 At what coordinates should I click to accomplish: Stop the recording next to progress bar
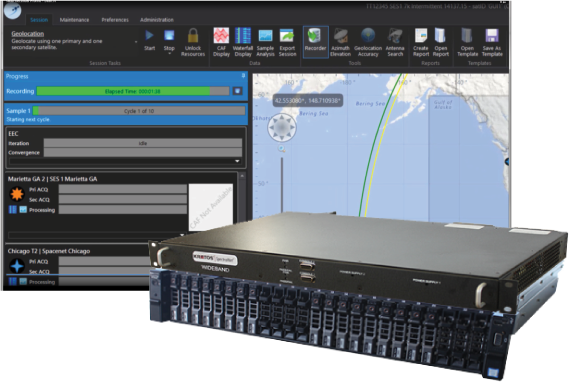point(237,91)
